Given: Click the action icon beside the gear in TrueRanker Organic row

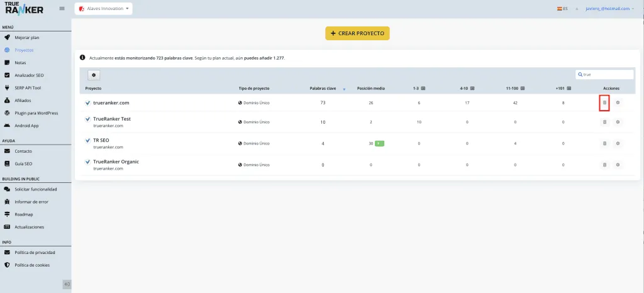Looking at the screenshot, I should coord(604,165).
